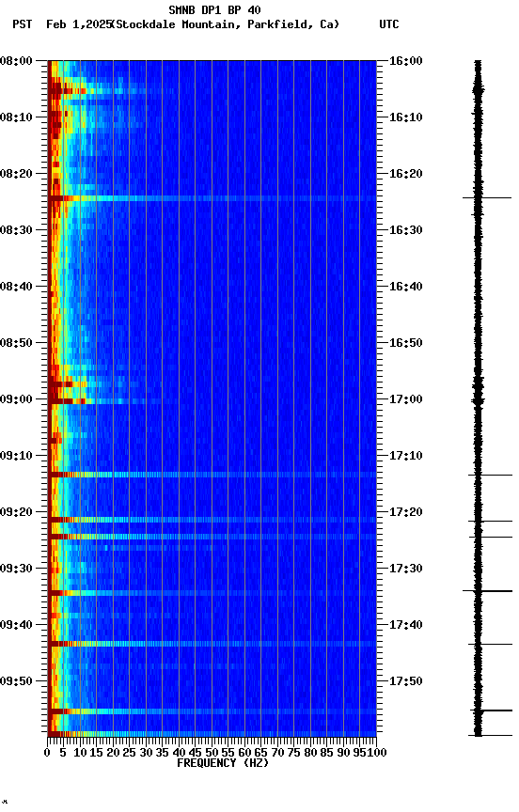Click the Stockdale Mountain, Parkfield, Ca text
The image size is (519, 812).
click(x=226, y=24)
